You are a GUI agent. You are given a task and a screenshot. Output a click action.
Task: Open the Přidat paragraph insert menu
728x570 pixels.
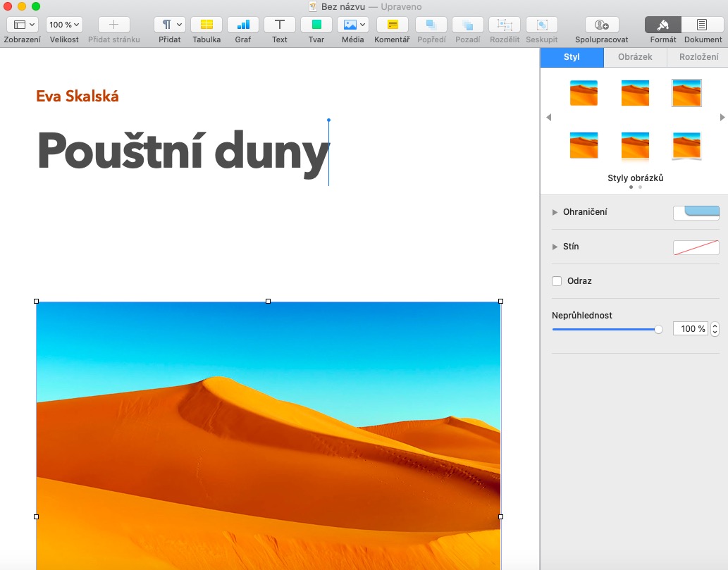(169, 25)
